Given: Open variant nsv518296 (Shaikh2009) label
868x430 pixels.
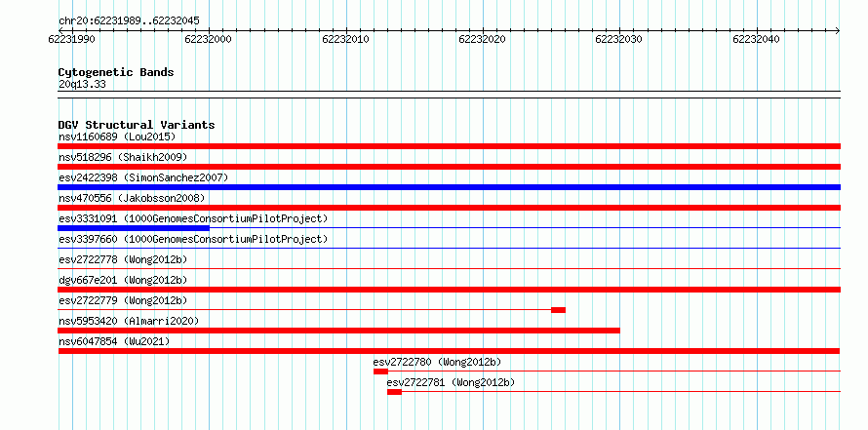Looking at the screenshot, I should (123, 157).
